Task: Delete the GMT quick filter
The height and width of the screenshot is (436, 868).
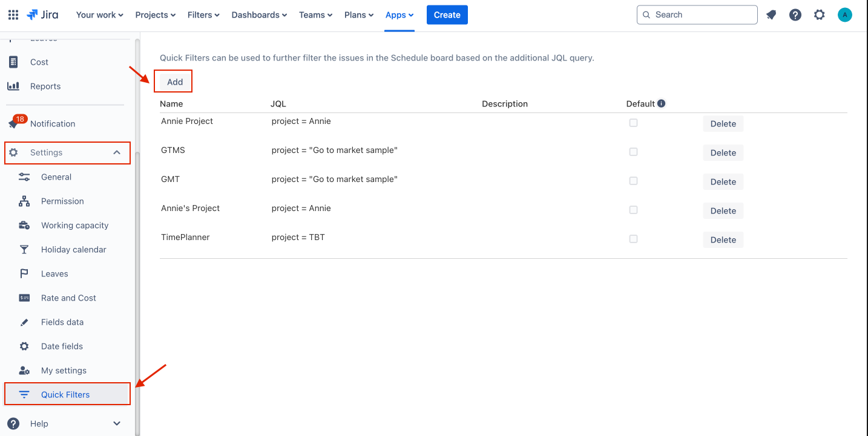Action: pos(723,182)
